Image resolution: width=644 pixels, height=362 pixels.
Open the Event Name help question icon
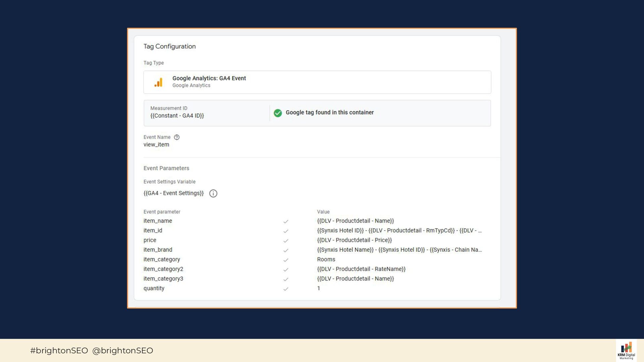177,137
